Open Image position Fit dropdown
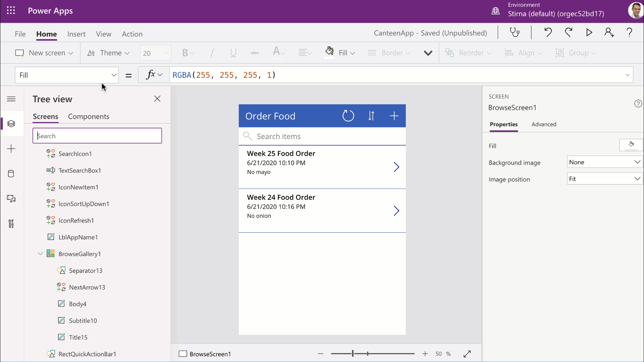The width and height of the screenshot is (644, 362). tap(605, 179)
